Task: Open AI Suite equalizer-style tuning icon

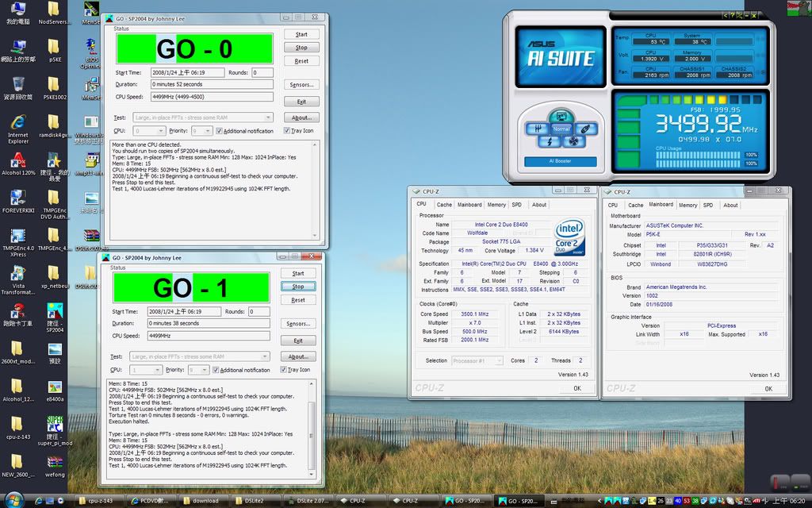Action: pos(538,129)
